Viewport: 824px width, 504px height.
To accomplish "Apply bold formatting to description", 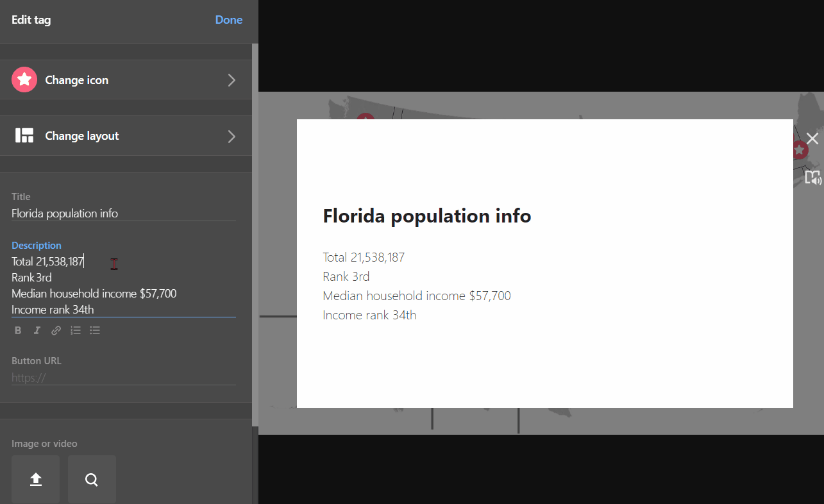I will click(18, 330).
